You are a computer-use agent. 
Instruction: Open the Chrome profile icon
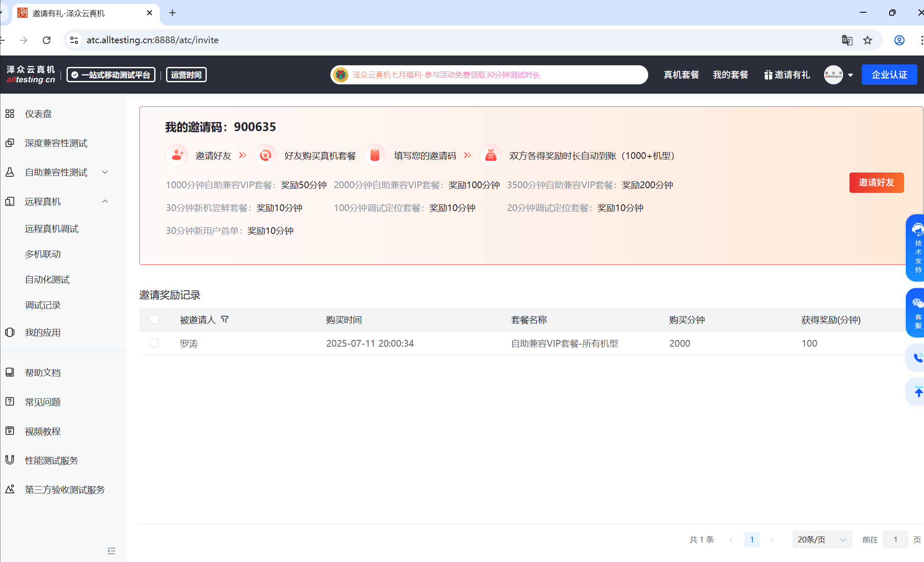pos(899,40)
